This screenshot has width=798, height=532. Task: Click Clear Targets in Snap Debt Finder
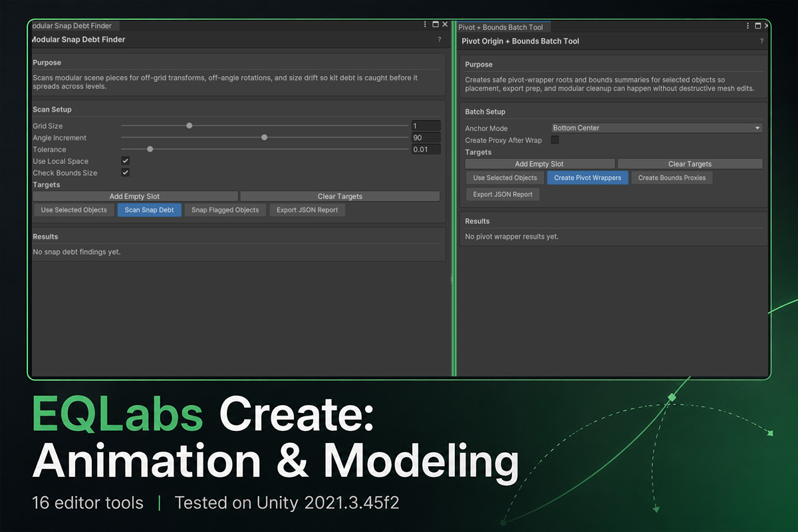[340, 196]
